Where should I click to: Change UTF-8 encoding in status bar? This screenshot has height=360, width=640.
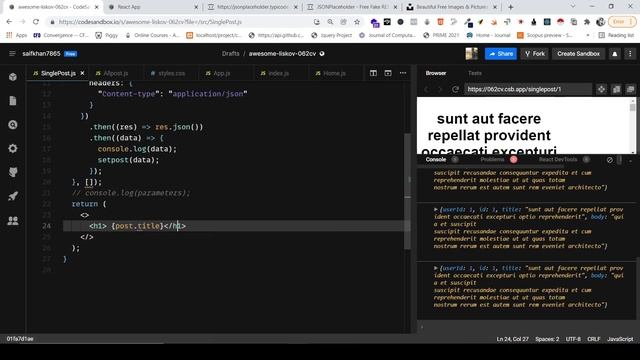[x=573, y=339]
